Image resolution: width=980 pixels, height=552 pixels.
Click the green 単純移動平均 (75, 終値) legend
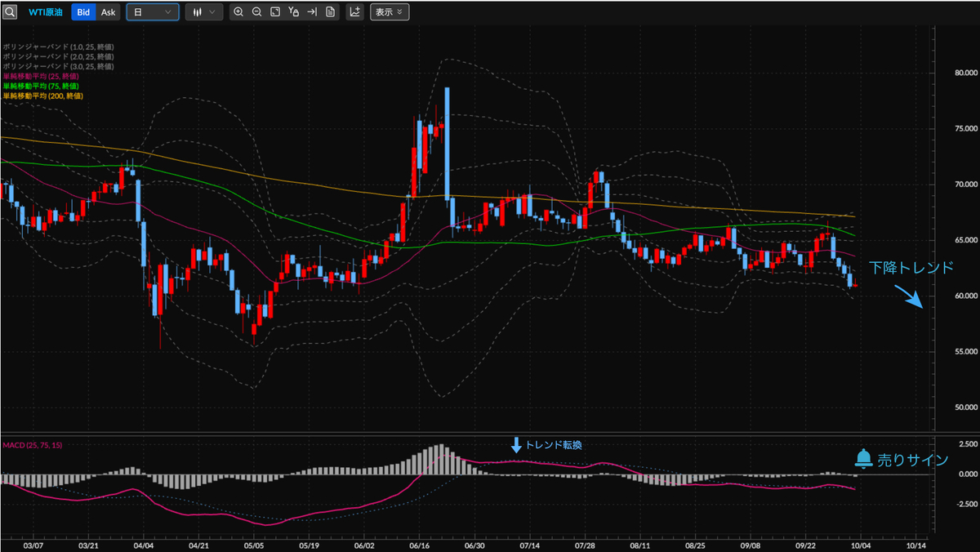pos(41,86)
